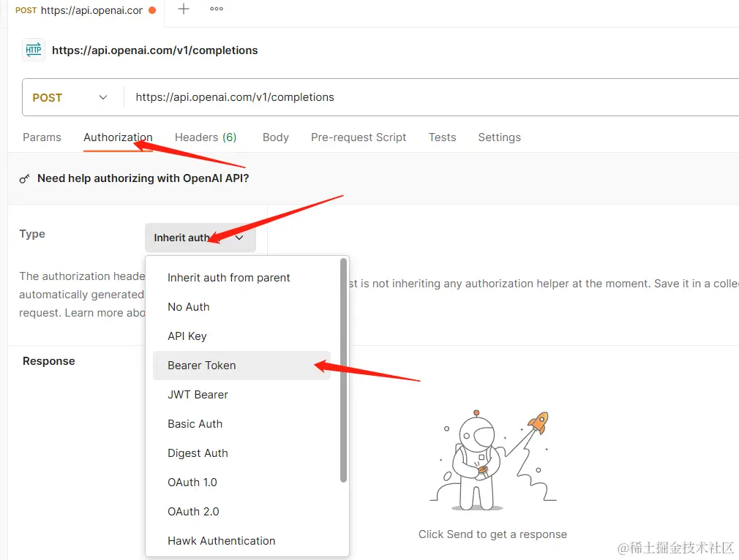739x560 pixels.
Task: Click the auth type dropdown scrollbar
Action: click(x=343, y=370)
